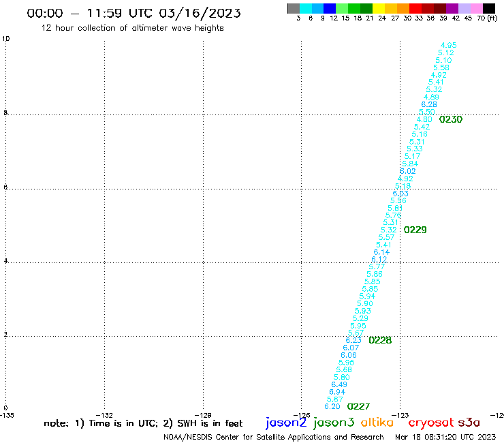Click '12 hour collection of altimeter wave heights'

[x=132, y=28]
